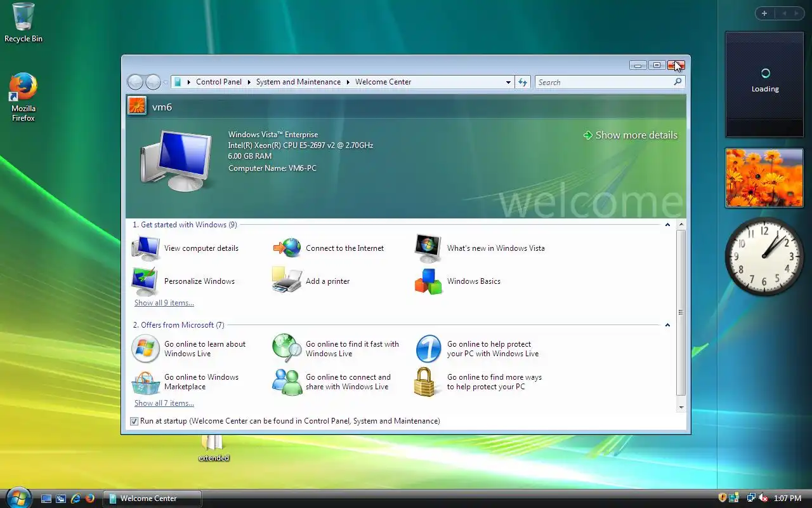Open View computer details icon
Viewport: 812px width, 508px height.
coord(146,248)
